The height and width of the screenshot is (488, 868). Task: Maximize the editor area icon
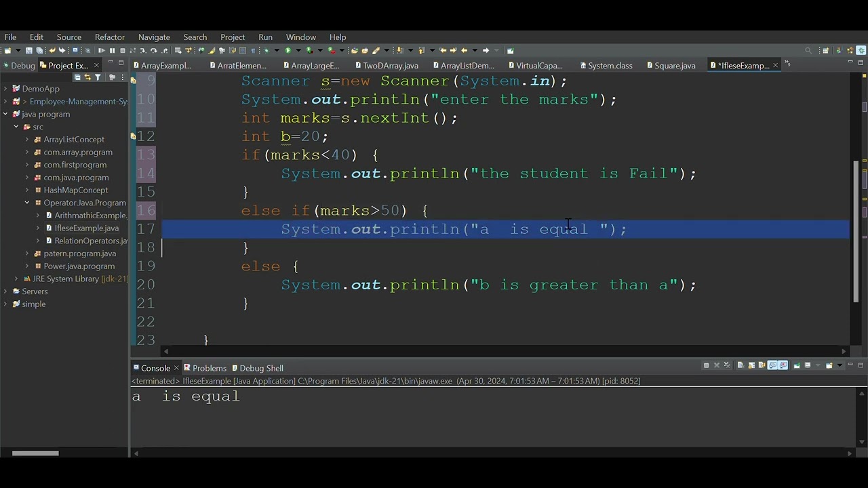click(x=861, y=62)
